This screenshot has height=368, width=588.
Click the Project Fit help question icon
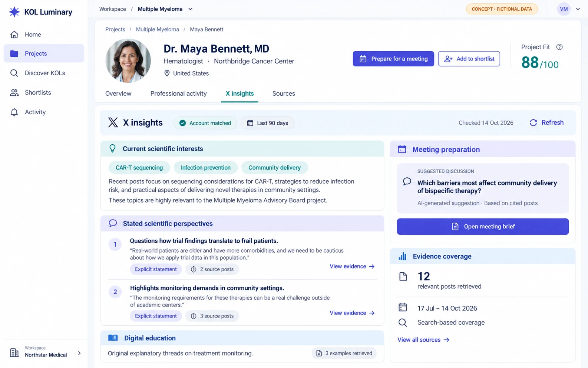tap(559, 47)
